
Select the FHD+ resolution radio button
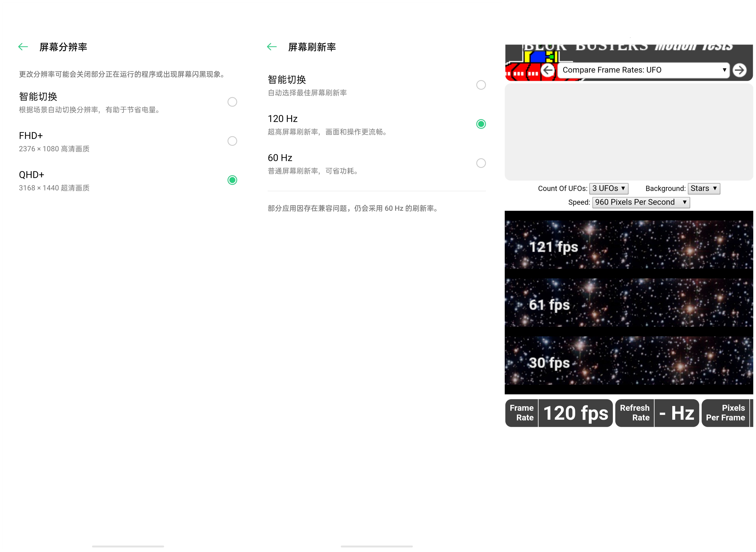pos(232,141)
